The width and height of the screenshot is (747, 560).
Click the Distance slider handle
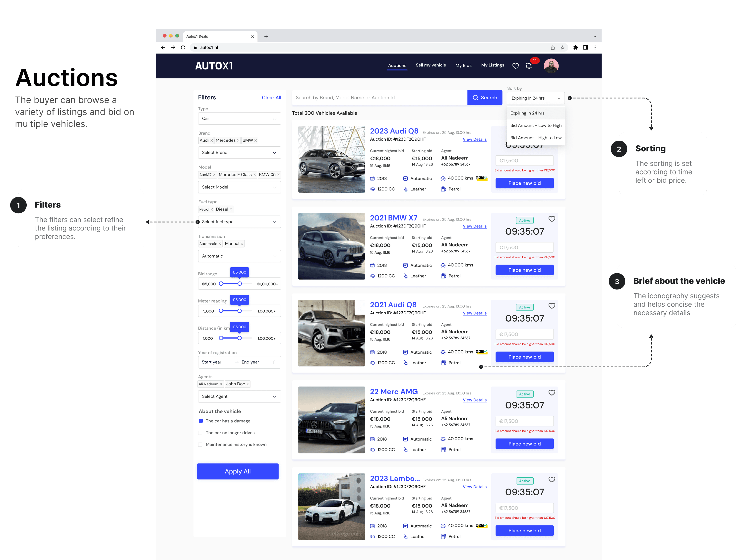[x=240, y=338]
